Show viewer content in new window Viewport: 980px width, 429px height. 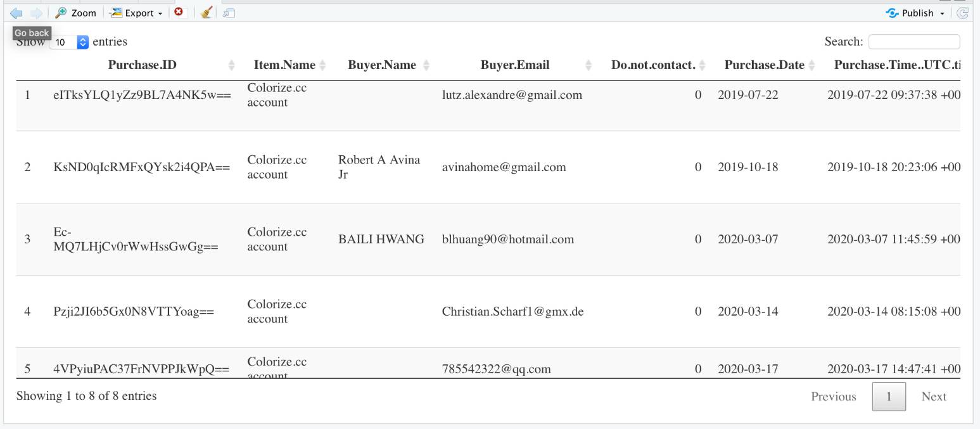pos(229,13)
